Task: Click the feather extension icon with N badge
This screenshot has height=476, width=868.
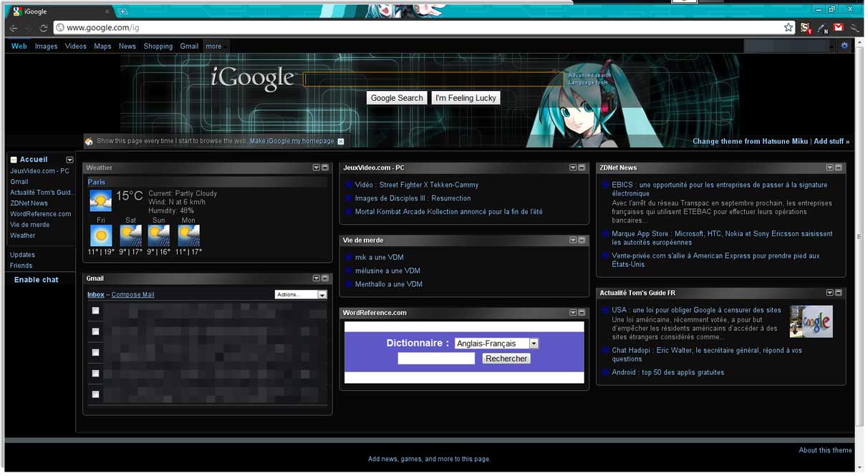Action: pos(821,27)
